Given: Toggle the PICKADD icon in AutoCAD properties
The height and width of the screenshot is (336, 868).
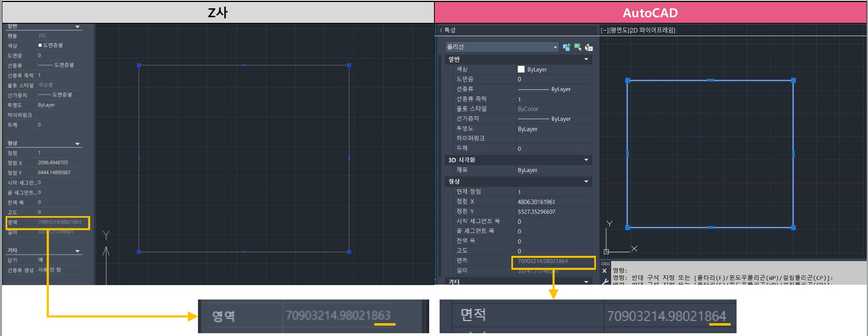Looking at the screenshot, I should (566, 47).
